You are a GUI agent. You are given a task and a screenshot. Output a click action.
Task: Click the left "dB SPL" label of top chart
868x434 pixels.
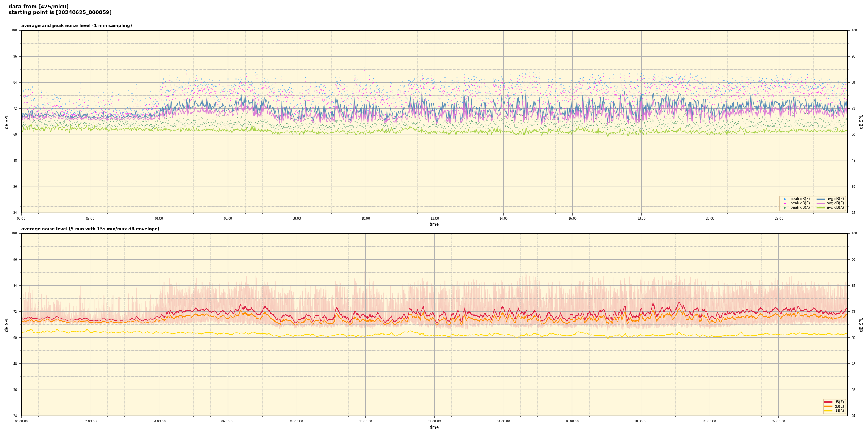[x=7, y=122]
